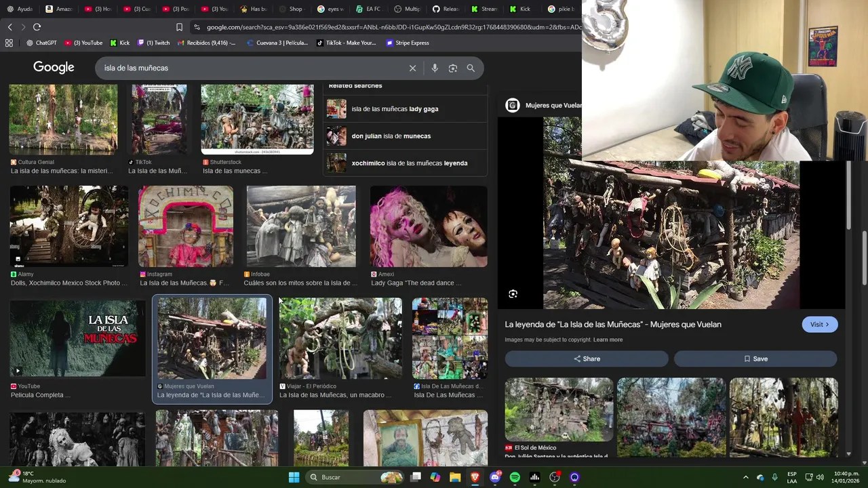868x488 pixels.
Task: Open the TikTok - Make Your... bookmark
Action: coord(346,43)
